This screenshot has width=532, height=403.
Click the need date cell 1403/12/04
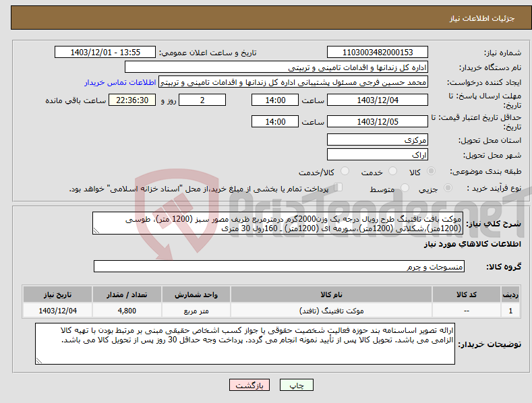click(58, 311)
